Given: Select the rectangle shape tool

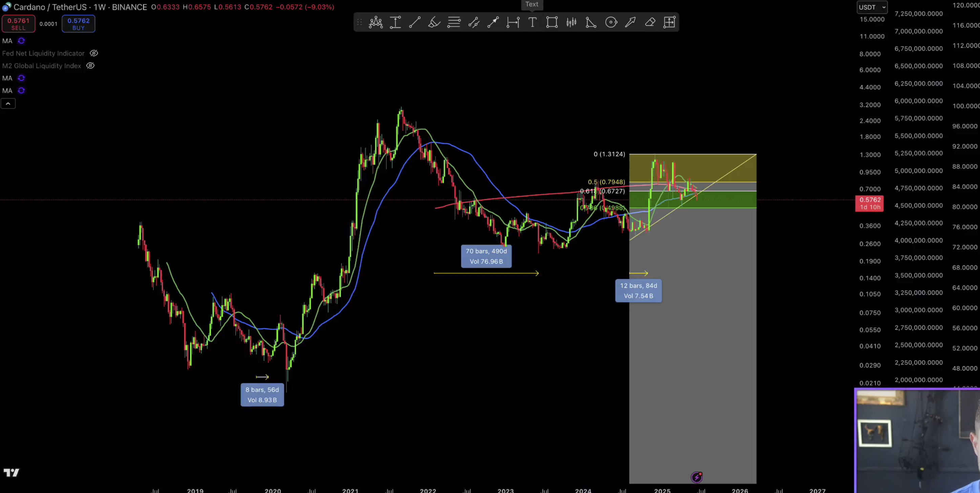Looking at the screenshot, I should click(552, 22).
